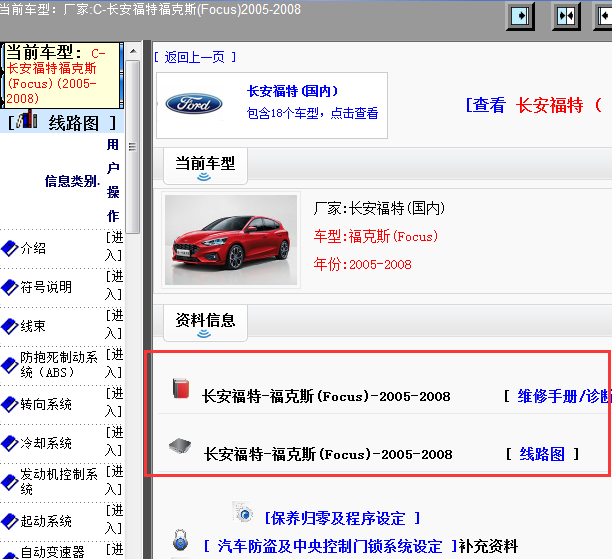The width and height of the screenshot is (612, 559).
Task: Click the red book icon for the repair manual row
Action: coord(181,388)
